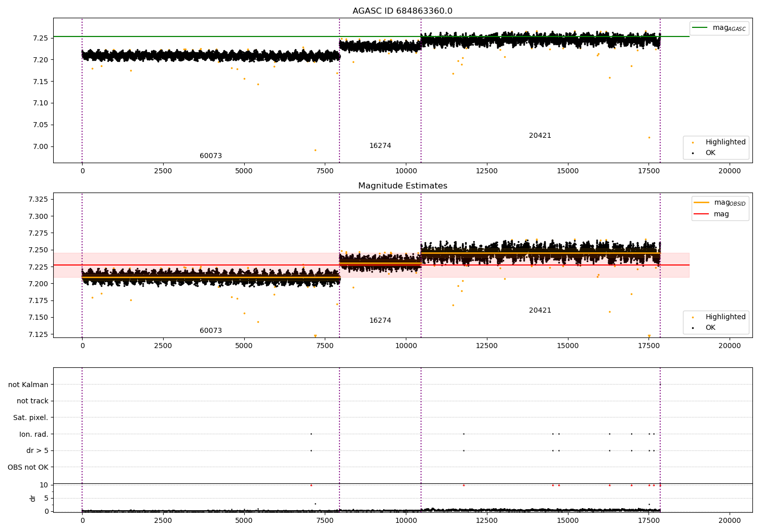Click x-axis tick 12500 under Magnitude Estimates plot
Image resolution: width=760 pixels, height=532 pixels.
[x=487, y=346]
